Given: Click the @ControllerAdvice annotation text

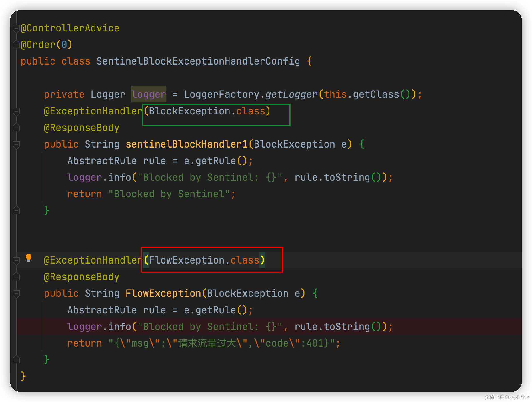Looking at the screenshot, I should 70,28.
